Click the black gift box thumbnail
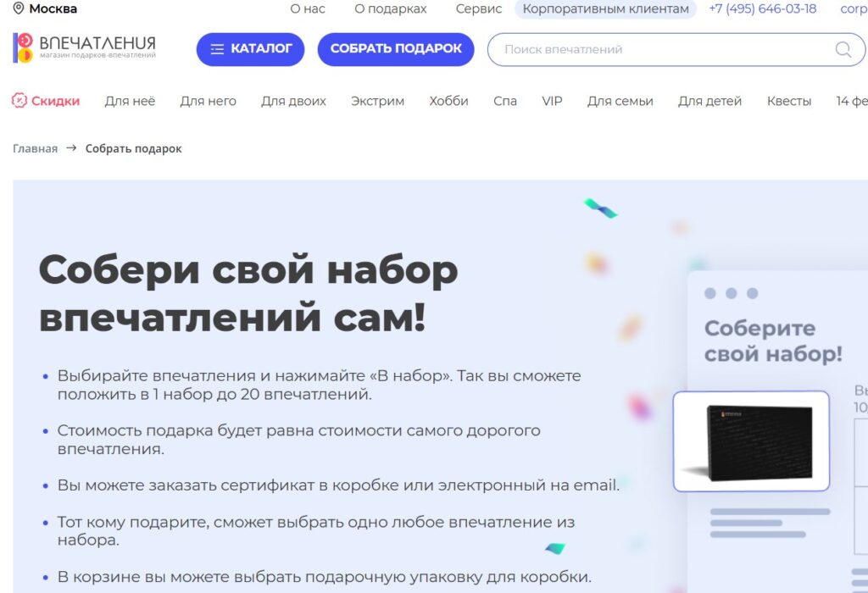This screenshot has width=868, height=593. [751, 441]
